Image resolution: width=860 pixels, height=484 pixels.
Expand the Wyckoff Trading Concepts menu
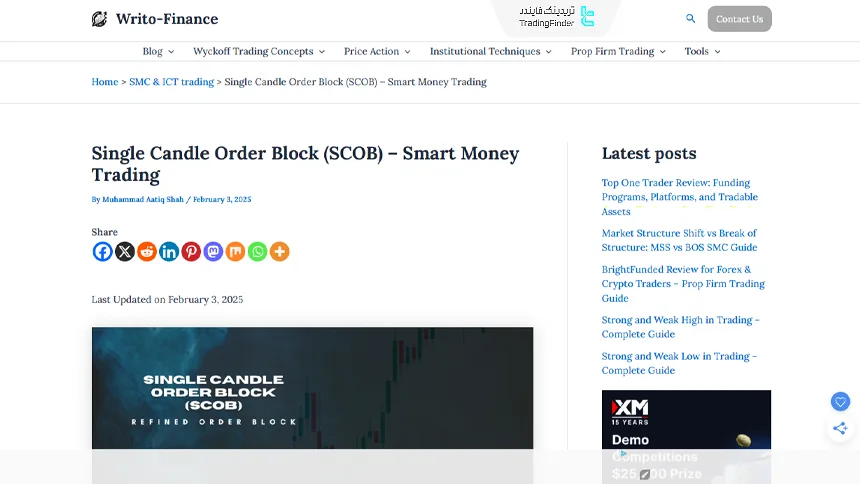click(260, 51)
